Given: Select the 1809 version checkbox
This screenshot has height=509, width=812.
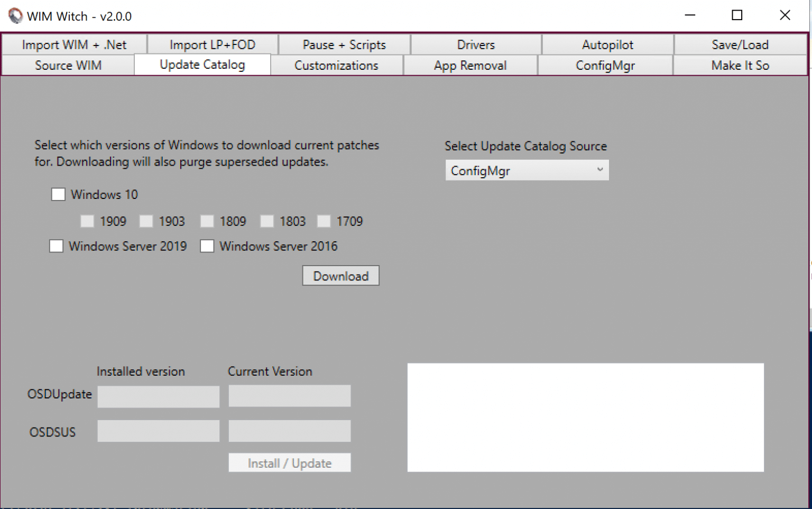Looking at the screenshot, I should [x=207, y=221].
